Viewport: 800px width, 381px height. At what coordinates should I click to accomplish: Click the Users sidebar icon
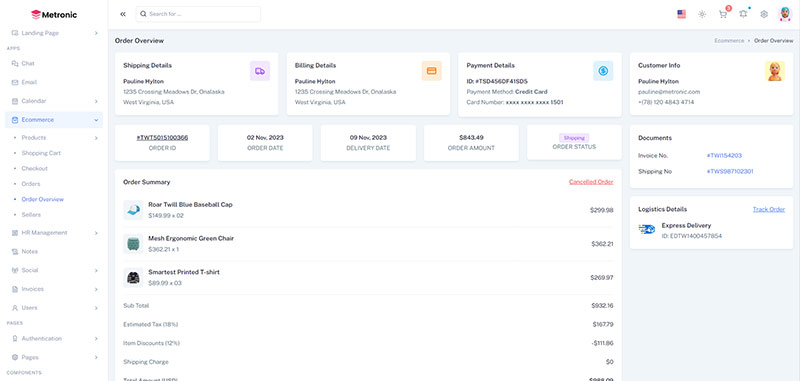(15, 308)
